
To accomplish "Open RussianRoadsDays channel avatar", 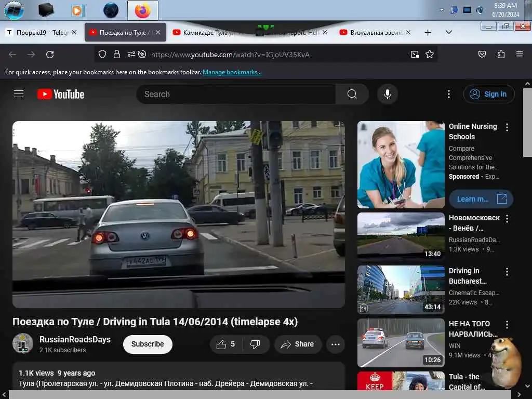I will tap(23, 343).
